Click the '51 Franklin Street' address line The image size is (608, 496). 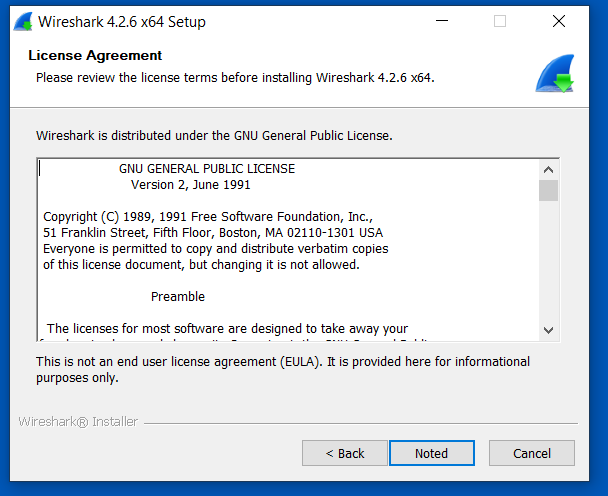(212, 233)
